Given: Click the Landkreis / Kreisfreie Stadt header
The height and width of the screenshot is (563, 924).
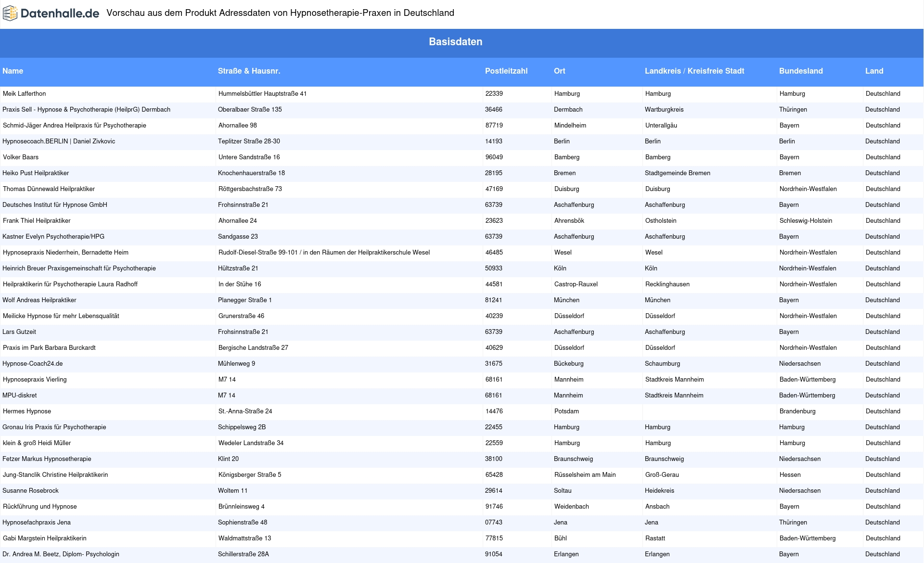Looking at the screenshot, I should [694, 71].
